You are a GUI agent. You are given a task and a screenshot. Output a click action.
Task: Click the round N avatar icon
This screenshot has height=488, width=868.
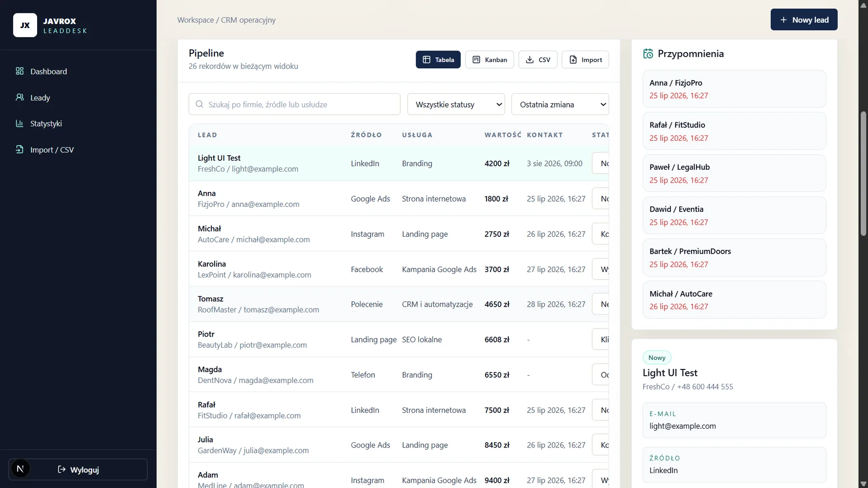(x=20, y=469)
